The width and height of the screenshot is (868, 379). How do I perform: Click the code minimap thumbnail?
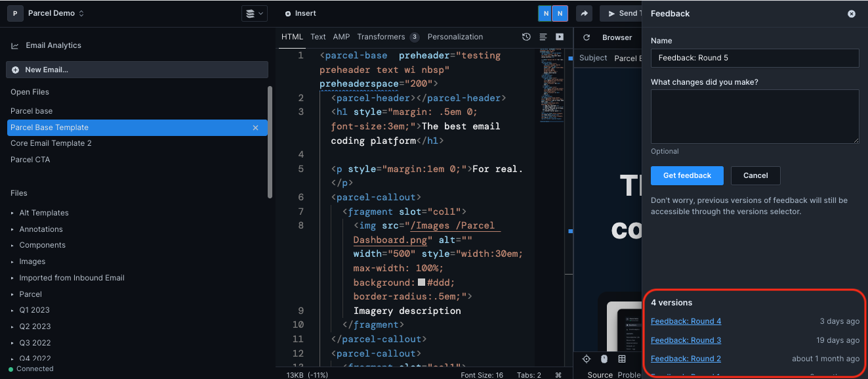point(552,85)
